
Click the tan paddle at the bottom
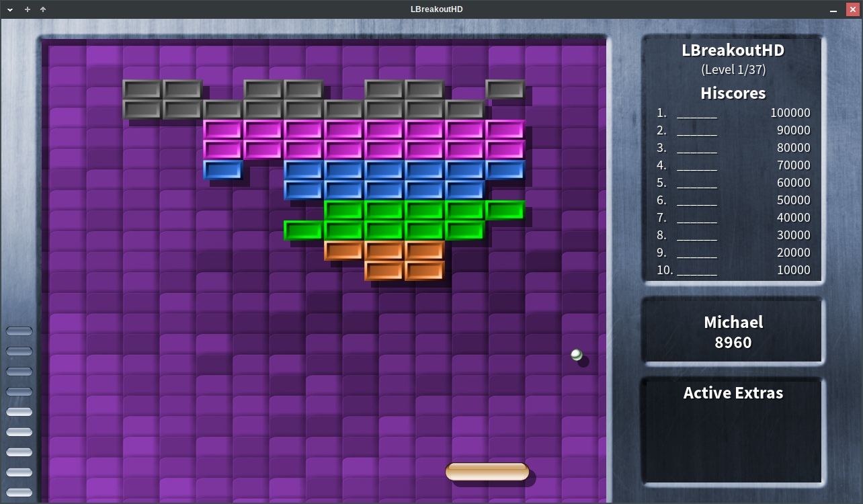[487, 472]
